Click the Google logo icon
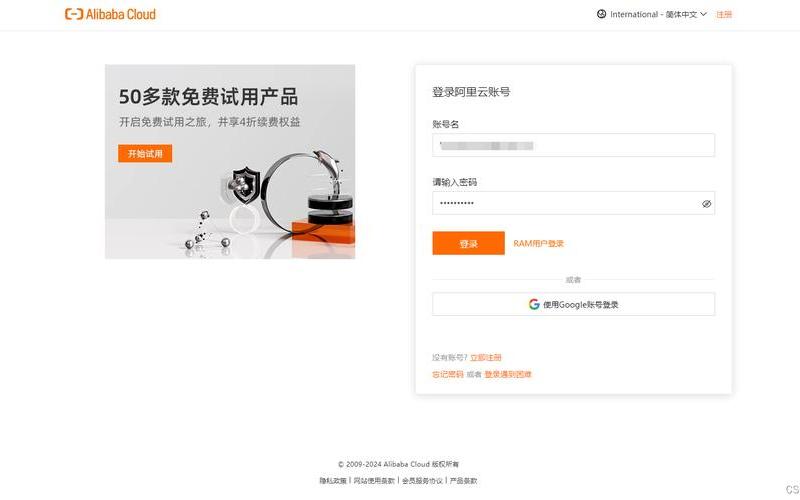Image resolution: width=800 pixels, height=500 pixels. (x=534, y=304)
